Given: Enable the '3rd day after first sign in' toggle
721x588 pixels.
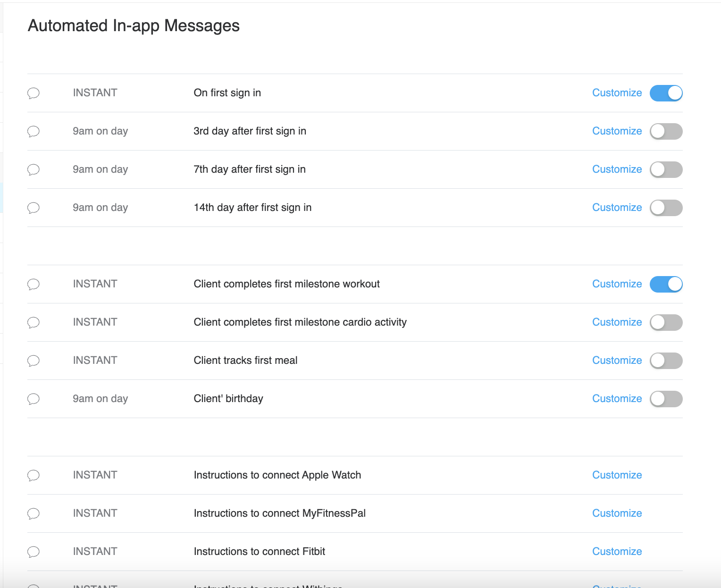Looking at the screenshot, I should click(x=666, y=131).
